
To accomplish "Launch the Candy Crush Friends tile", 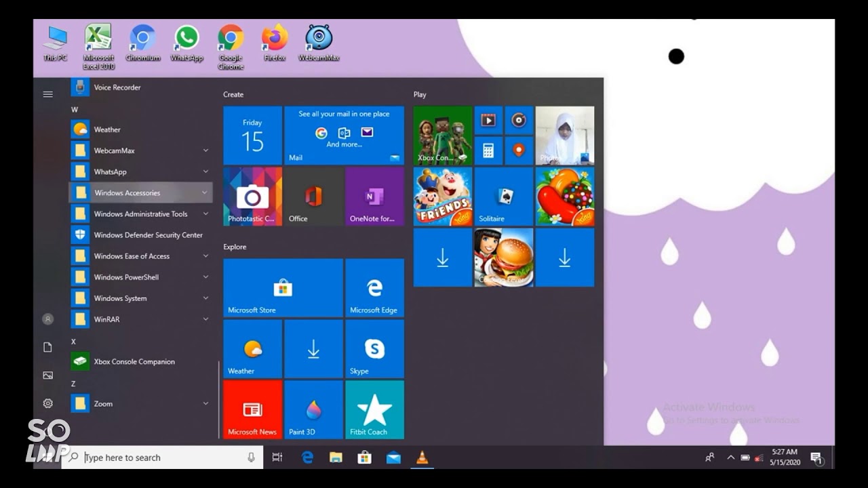I will tap(443, 197).
